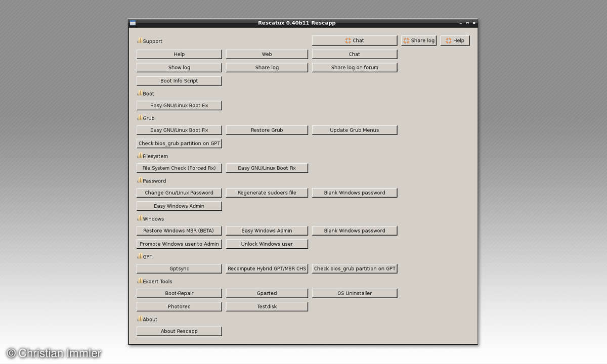Screen dimensions: 607x364
Task: Click Recompute Hybrid GPT/MBR CHS
Action: (267, 268)
